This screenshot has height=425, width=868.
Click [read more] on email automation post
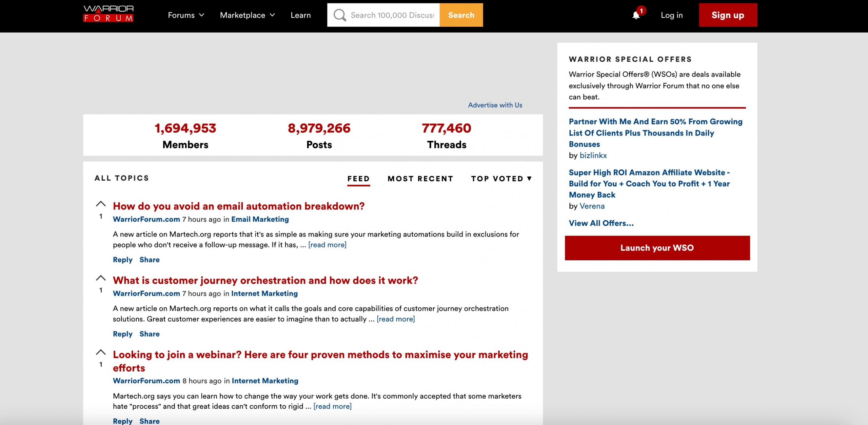327,245
